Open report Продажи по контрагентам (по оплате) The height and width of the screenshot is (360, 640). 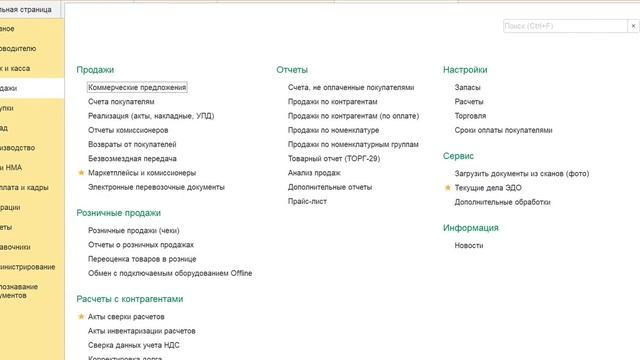pos(353,116)
